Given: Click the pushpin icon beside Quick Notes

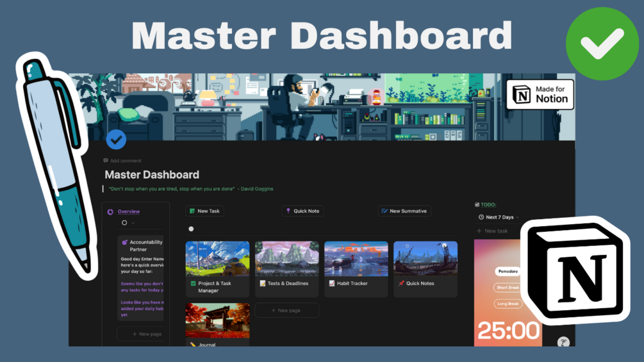Looking at the screenshot, I should 401,283.
